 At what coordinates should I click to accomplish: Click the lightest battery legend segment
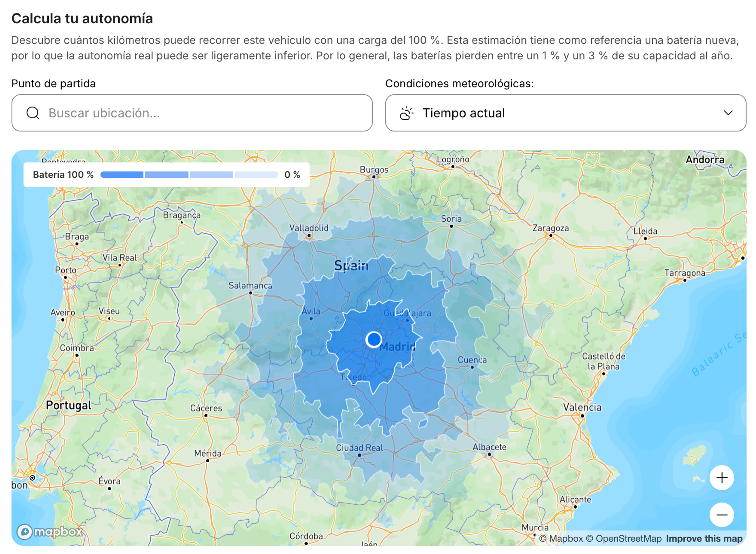click(256, 175)
